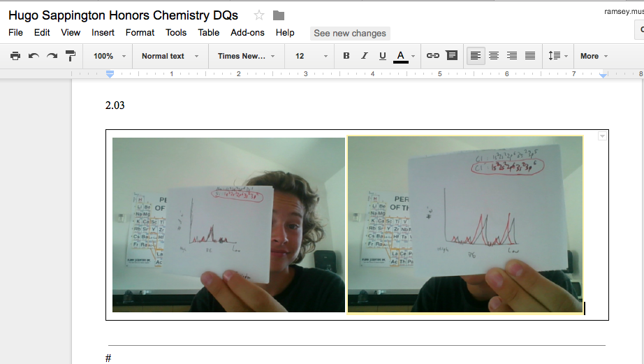This screenshot has width=644, height=364.
Task: Open the table cell options arrow
Action: (602, 136)
